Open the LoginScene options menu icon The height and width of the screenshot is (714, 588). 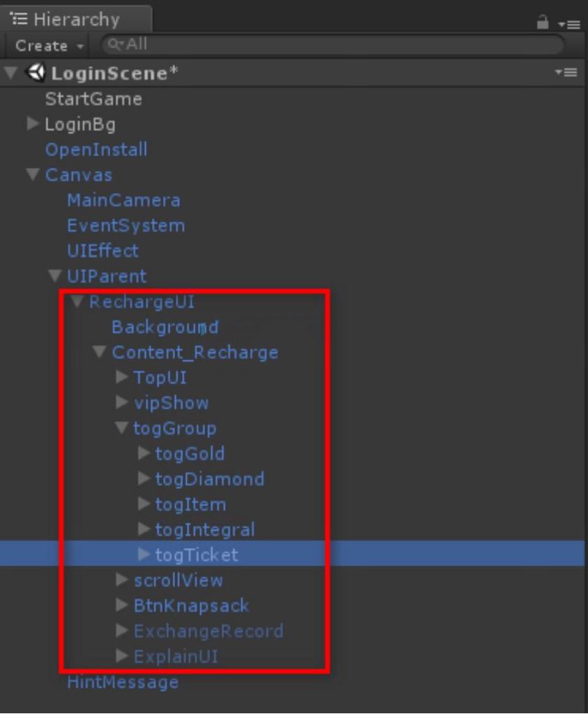tap(566, 72)
